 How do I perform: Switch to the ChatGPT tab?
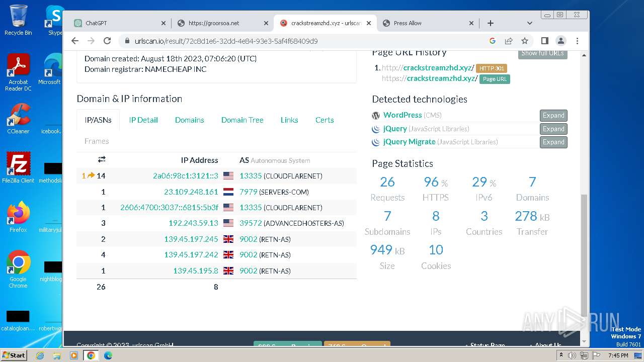coord(120,23)
